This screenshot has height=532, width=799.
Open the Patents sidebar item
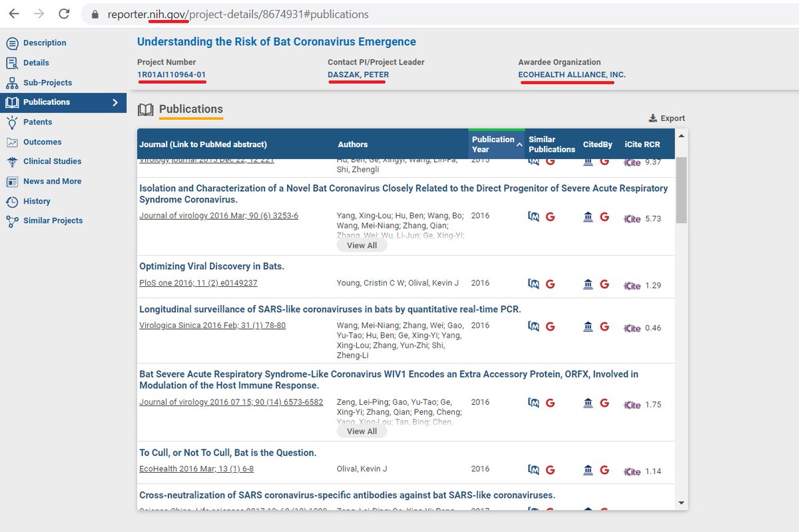tap(37, 122)
